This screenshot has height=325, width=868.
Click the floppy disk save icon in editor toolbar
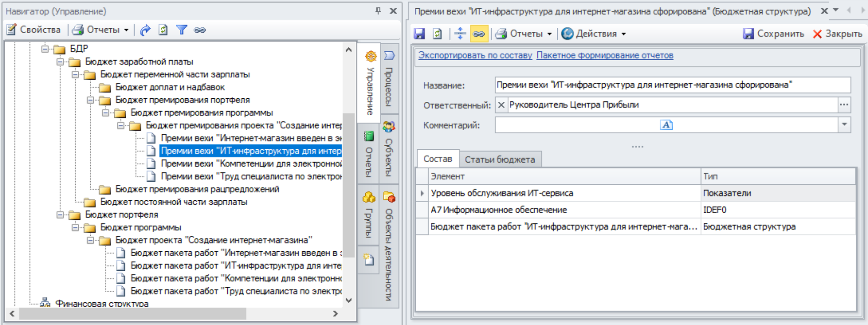[419, 34]
